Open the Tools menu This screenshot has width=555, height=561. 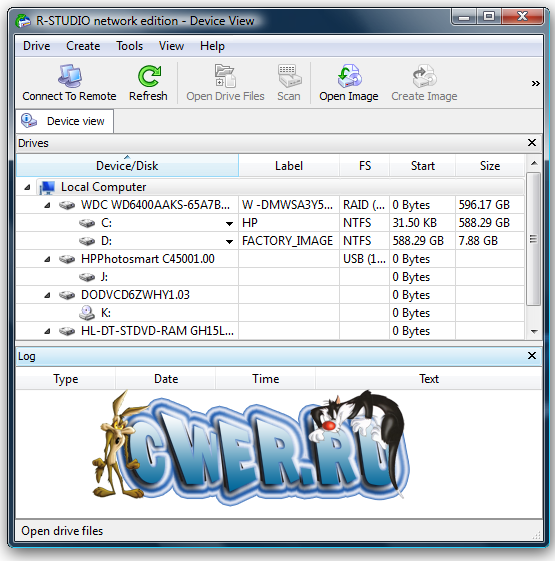point(130,46)
